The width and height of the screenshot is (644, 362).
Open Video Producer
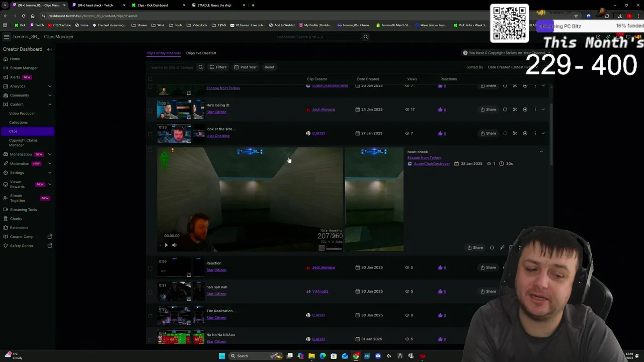point(22,113)
